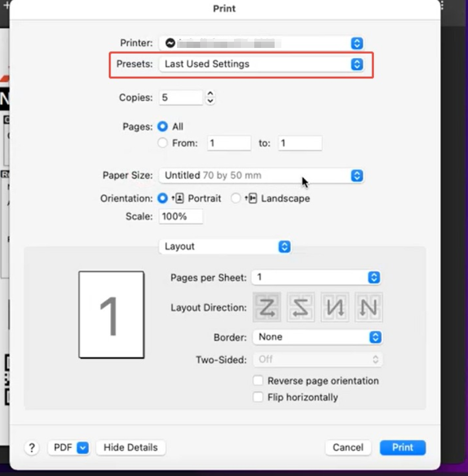Select the third layout direction icon
The width and height of the screenshot is (468, 476).
coord(334,307)
